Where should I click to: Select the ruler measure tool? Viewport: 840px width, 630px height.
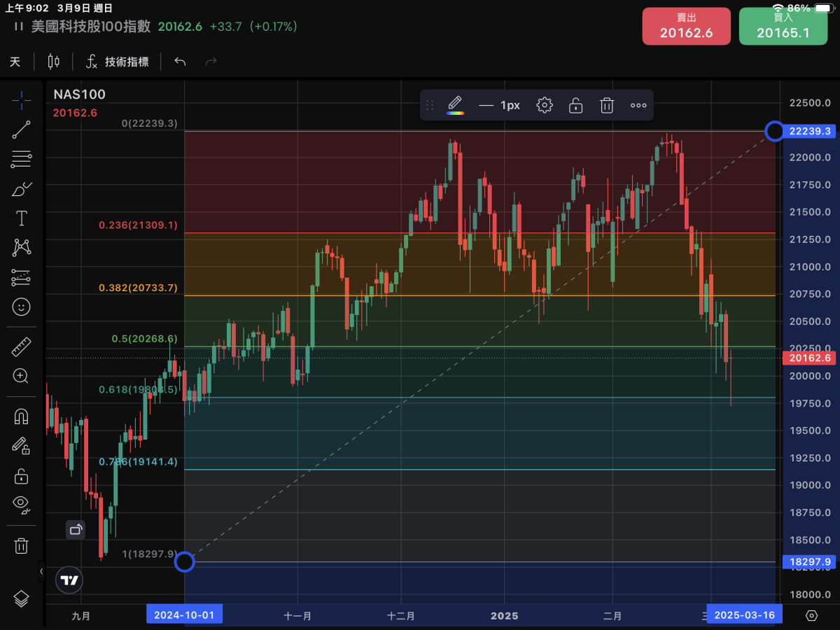21,347
